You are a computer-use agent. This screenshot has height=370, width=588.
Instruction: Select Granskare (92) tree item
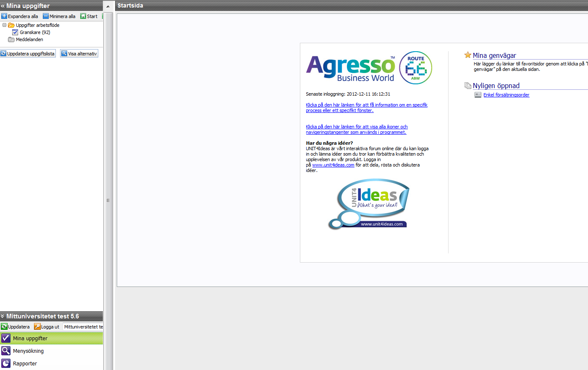[x=35, y=32]
